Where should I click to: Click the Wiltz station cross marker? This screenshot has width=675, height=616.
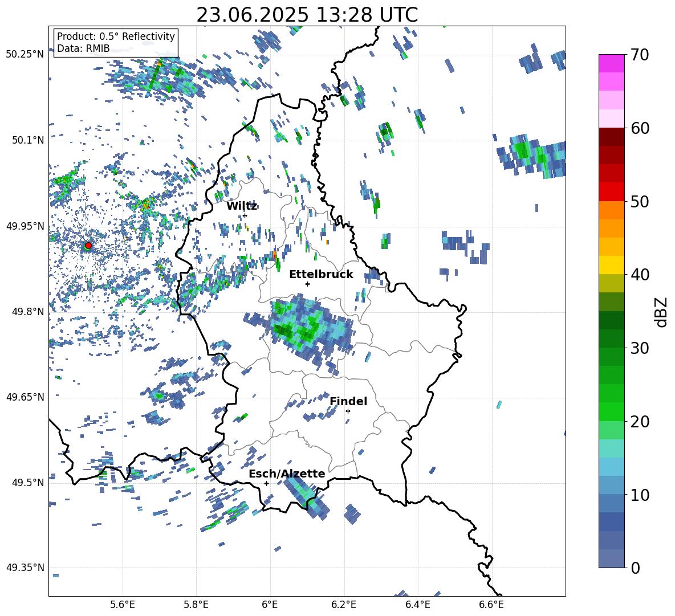(245, 215)
